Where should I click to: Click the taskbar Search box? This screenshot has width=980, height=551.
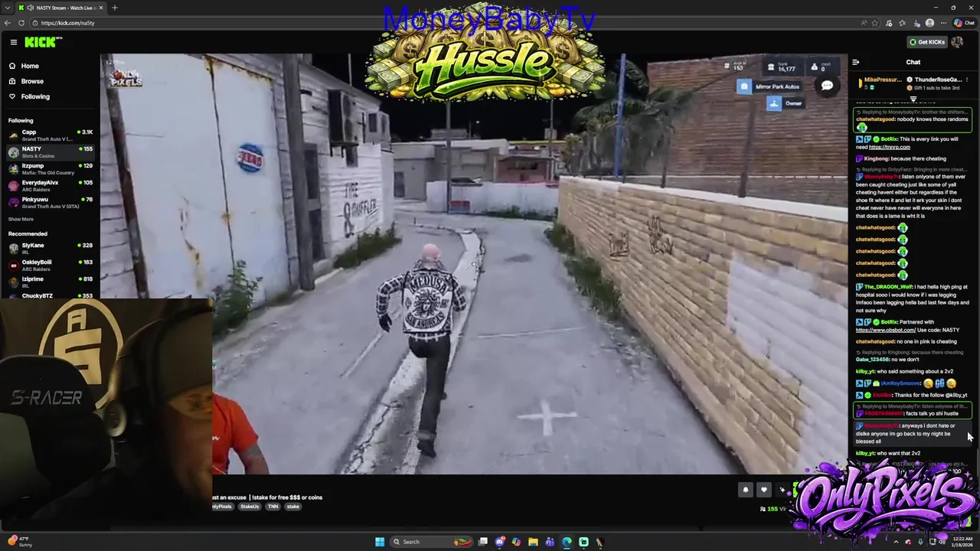click(x=433, y=542)
